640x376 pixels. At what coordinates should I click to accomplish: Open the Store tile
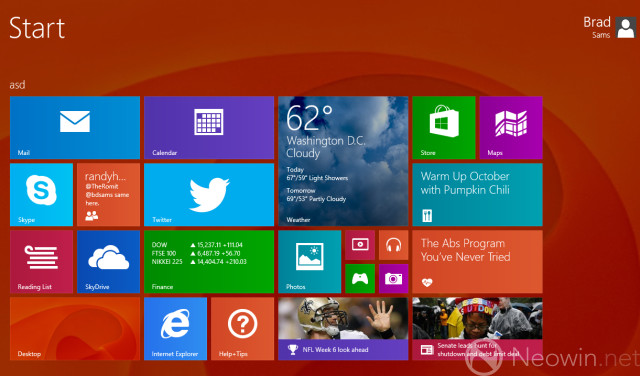(444, 127)
